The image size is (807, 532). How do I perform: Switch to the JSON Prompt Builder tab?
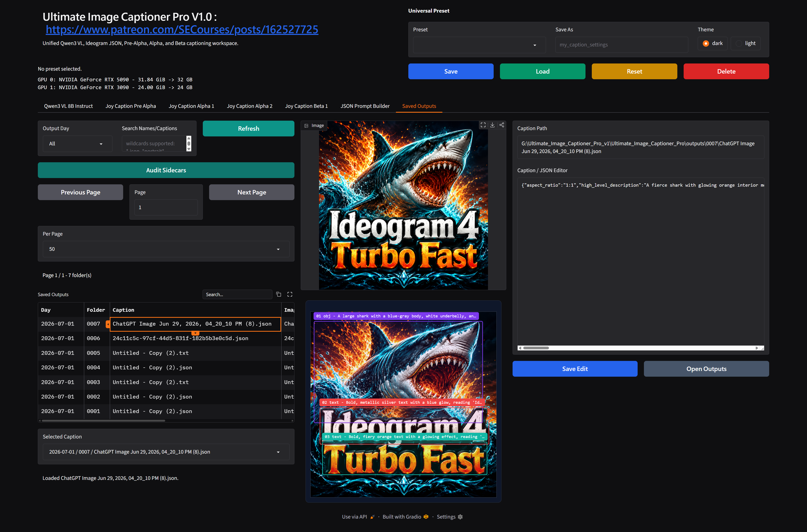tap(365, 106)
